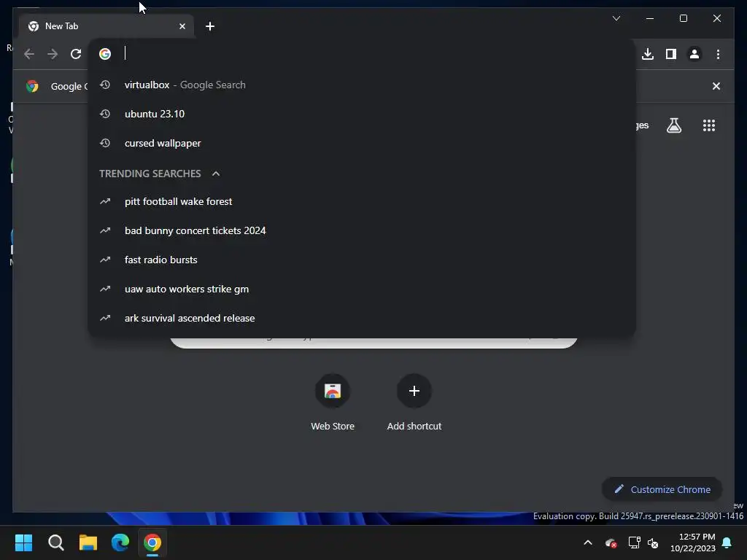Choose the ubuntu 23.10 suggestion
The image size is (747, 560).
coord(362,114)
